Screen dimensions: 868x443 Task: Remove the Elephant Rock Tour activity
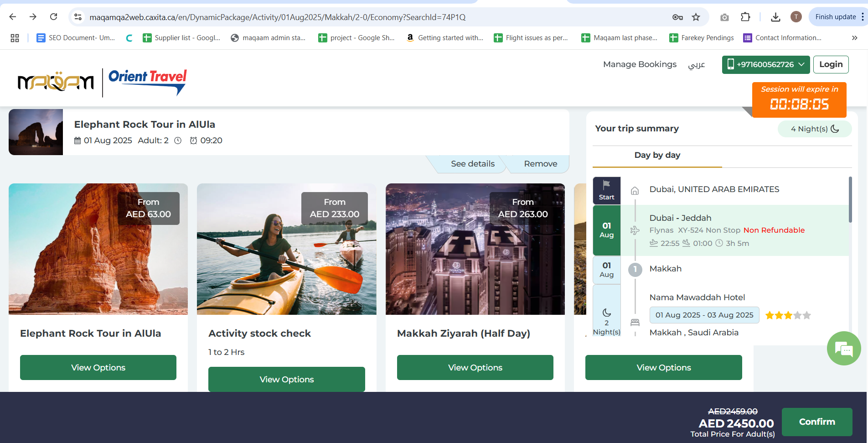point(540,164)
